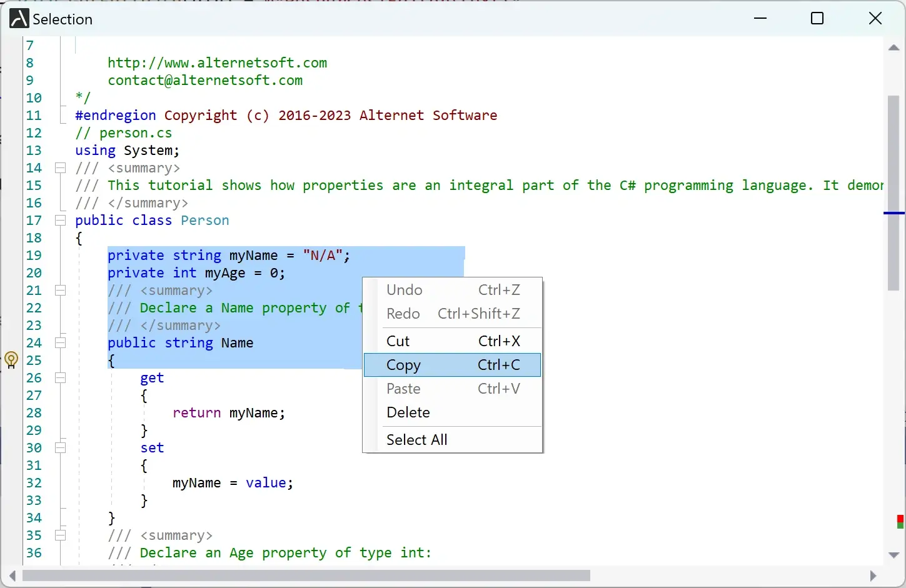Collapse the summary comment block at line 14

(61, 167)
